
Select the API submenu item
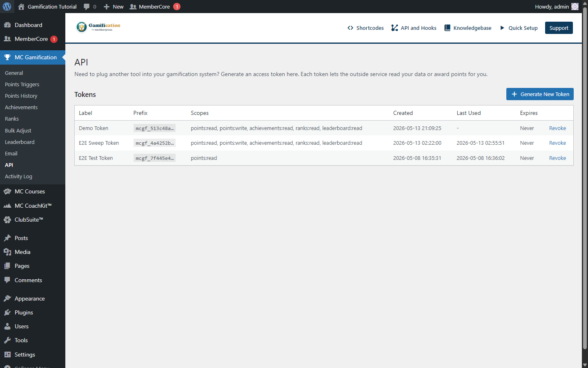(x=9, y=165)
